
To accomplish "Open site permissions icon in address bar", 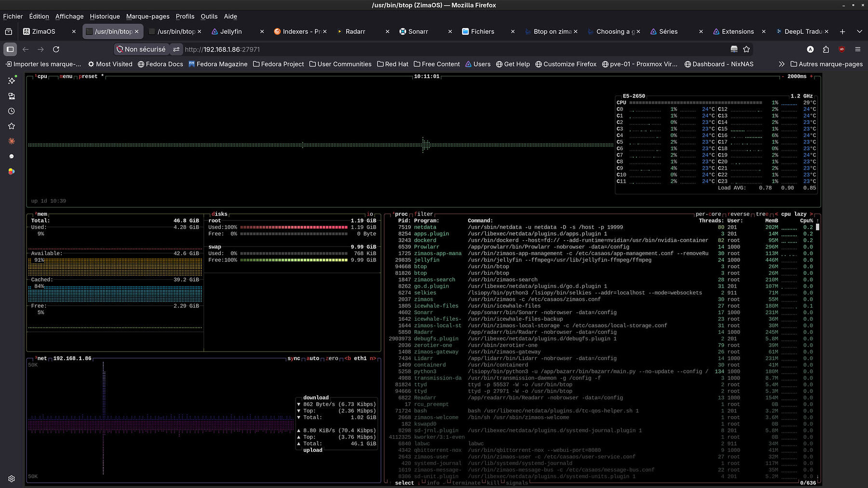I will [176, 49].
